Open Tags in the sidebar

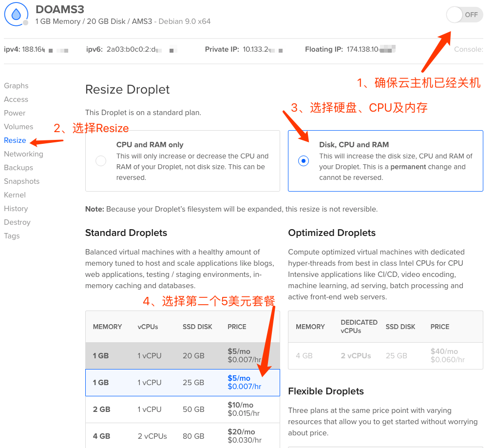click(12, 235)
